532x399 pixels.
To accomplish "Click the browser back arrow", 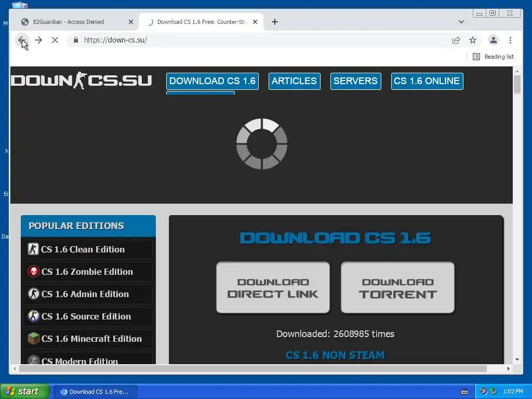I will point(22,40).
